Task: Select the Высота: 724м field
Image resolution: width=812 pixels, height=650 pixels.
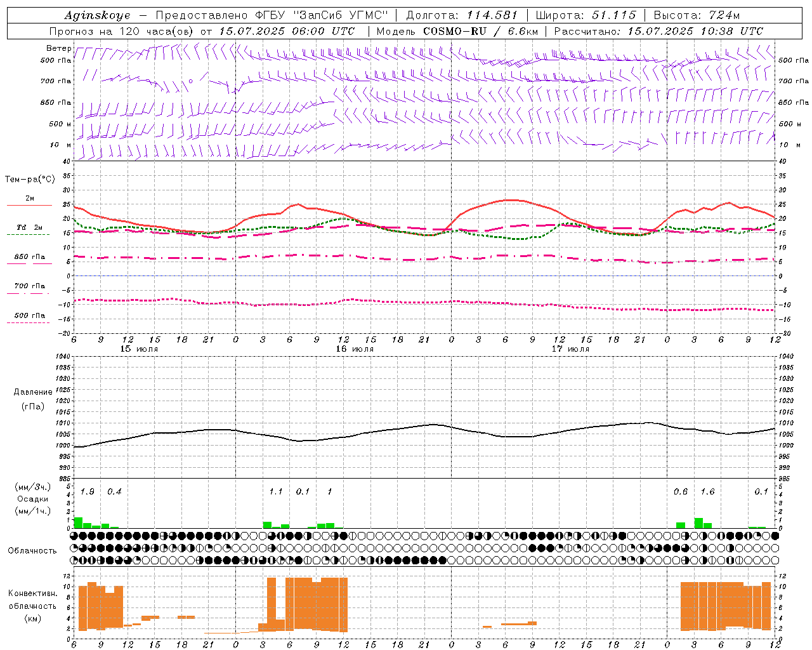Action: (696, 15)
